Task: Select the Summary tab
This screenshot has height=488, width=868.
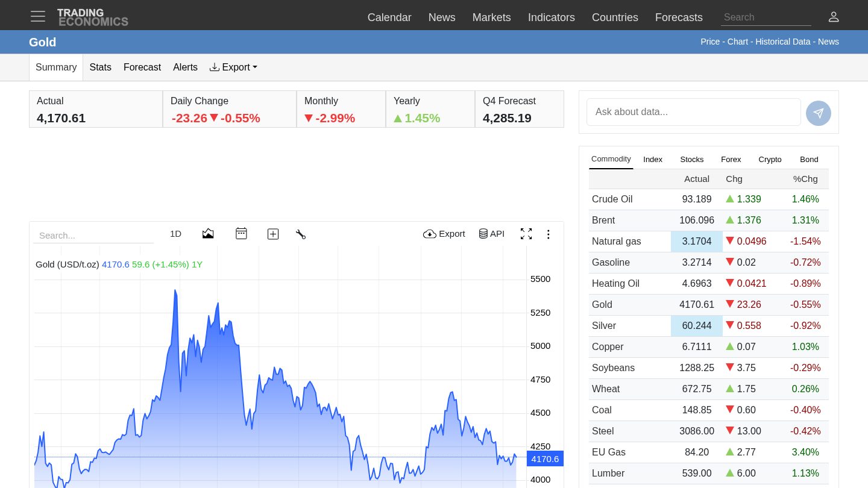Action: click(x=56, y=67)
